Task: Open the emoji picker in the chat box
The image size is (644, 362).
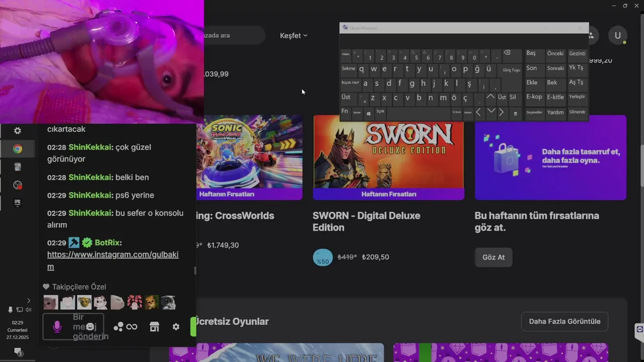Action: click(x=90, y=327)
